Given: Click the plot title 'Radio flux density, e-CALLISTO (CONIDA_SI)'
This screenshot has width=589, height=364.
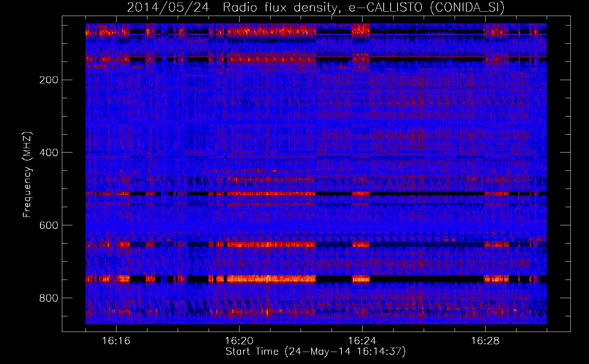Looking at the screenshot, I should (364, 7).
